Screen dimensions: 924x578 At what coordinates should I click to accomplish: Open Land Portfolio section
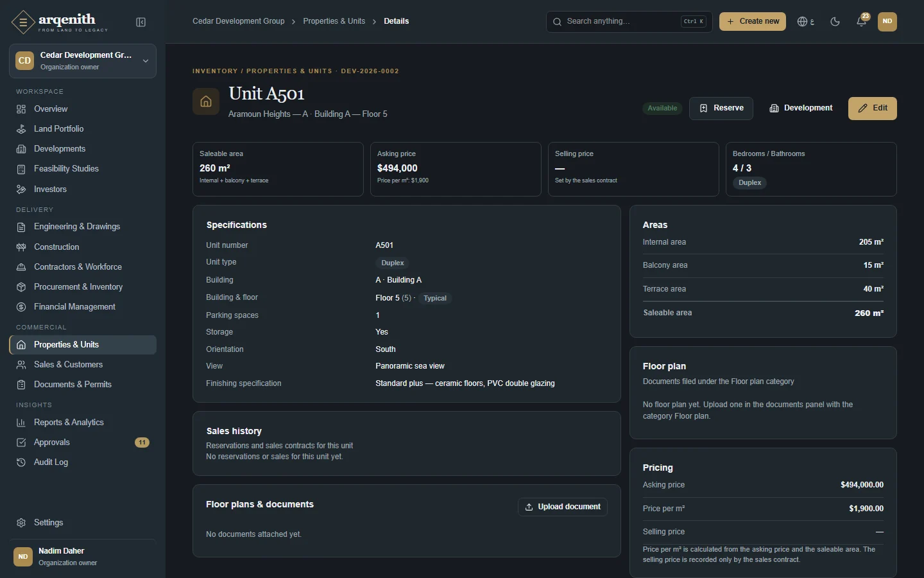point(83,129)
